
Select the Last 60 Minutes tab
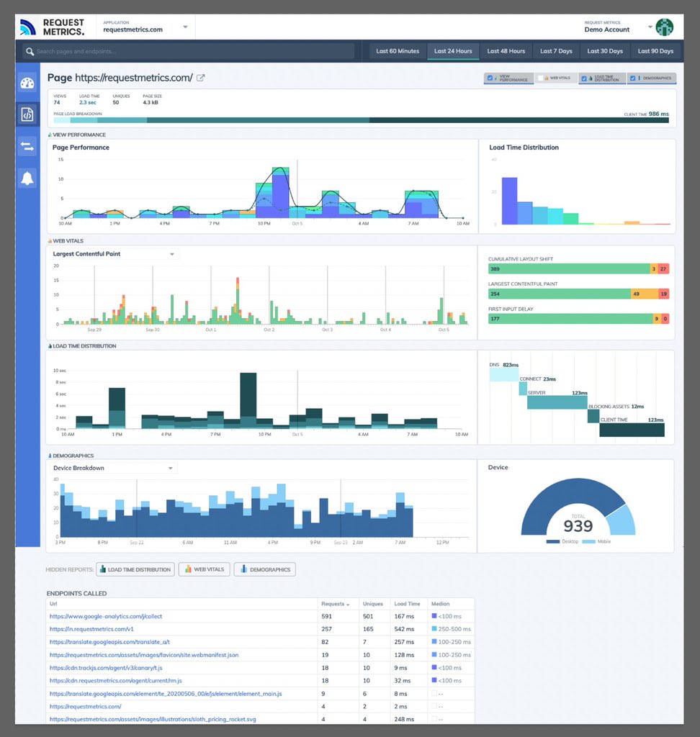[398, 51]
